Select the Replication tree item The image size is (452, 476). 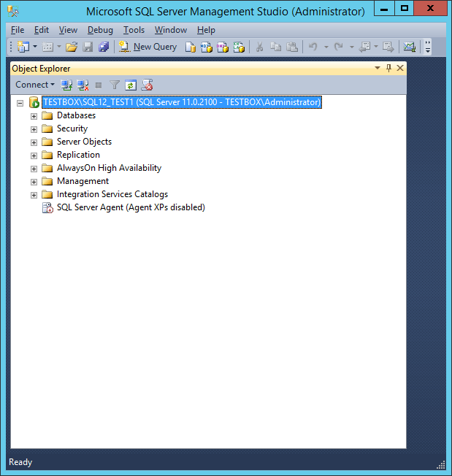pos(78,155)
